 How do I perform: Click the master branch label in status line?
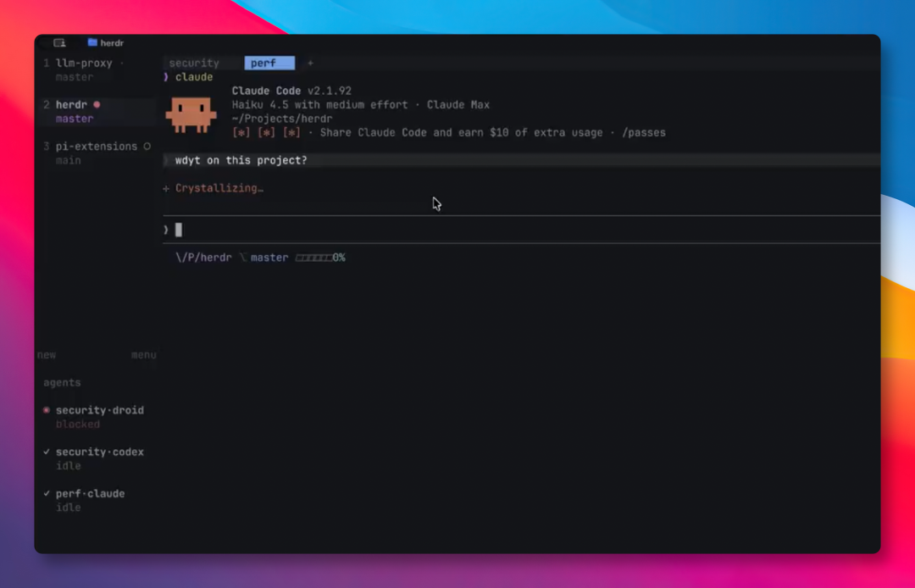pos(269,258)
